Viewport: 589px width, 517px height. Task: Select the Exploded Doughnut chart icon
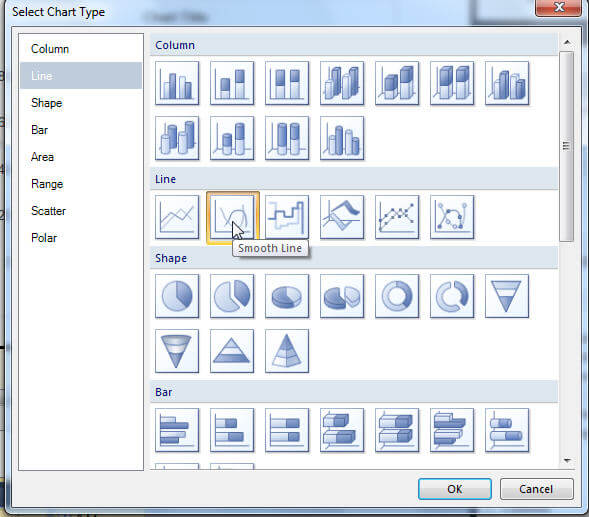pyautogui.click(x=452, y=296)
